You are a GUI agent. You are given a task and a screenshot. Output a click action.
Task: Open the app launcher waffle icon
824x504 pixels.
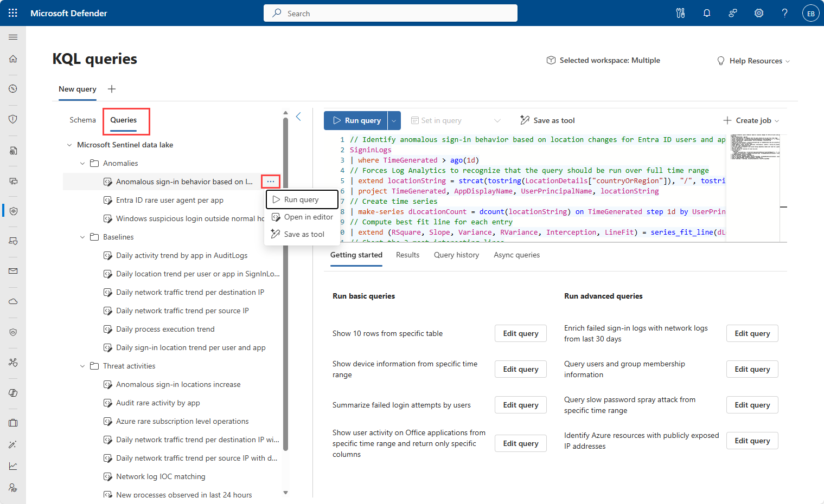coord(13,13)
